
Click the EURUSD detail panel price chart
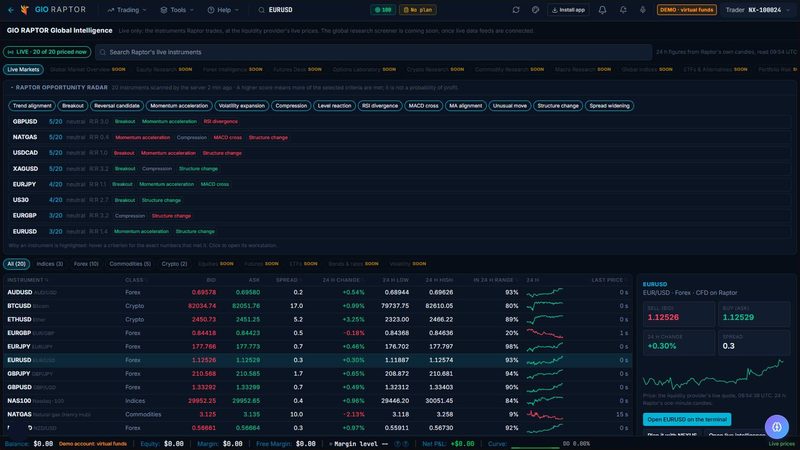(x=713, y=375)
